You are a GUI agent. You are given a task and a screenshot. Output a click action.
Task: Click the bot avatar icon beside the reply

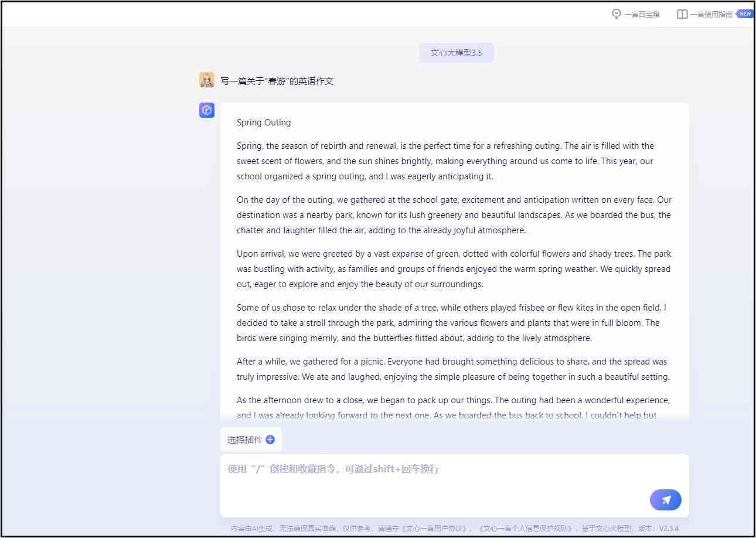207,110
